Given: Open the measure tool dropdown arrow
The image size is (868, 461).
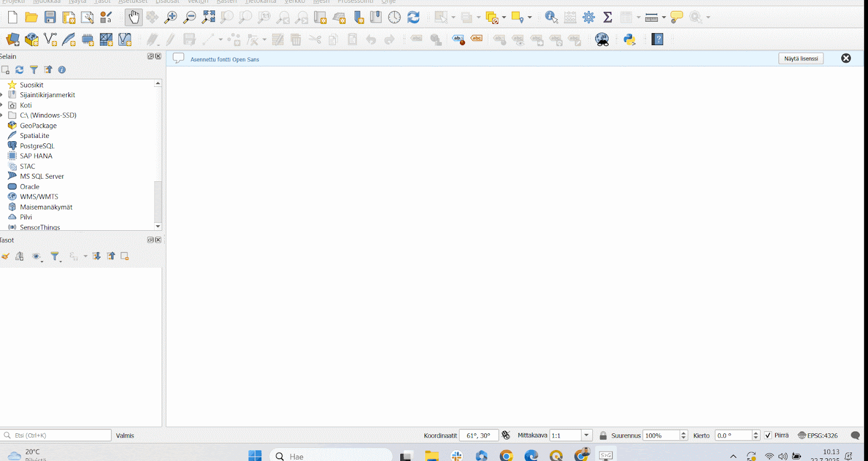Looking at the screenshot, I should tap(663, 17).
